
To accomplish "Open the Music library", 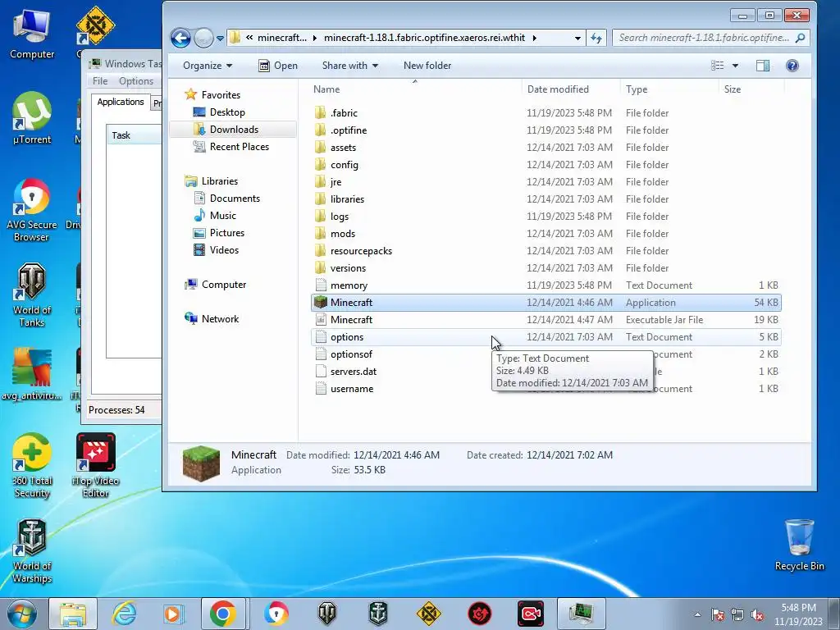I will 223,216.
